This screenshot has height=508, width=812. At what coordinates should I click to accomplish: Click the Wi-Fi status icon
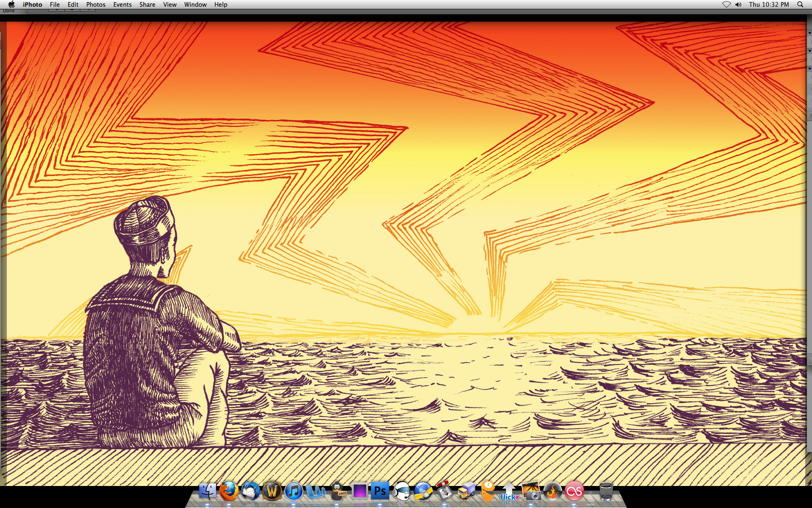pyautogui.click(x=726, y=5)
